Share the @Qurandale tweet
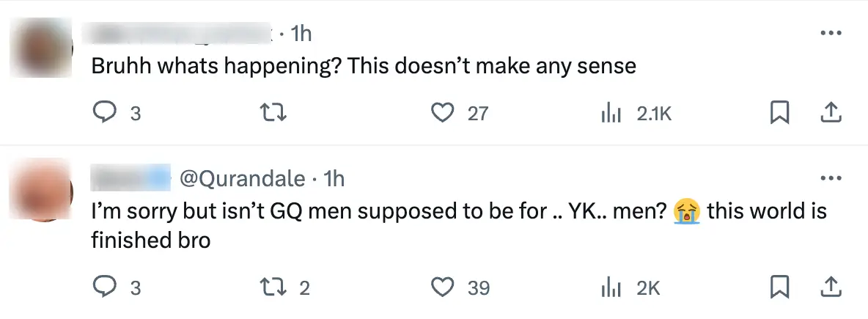 tap(829, 287)
